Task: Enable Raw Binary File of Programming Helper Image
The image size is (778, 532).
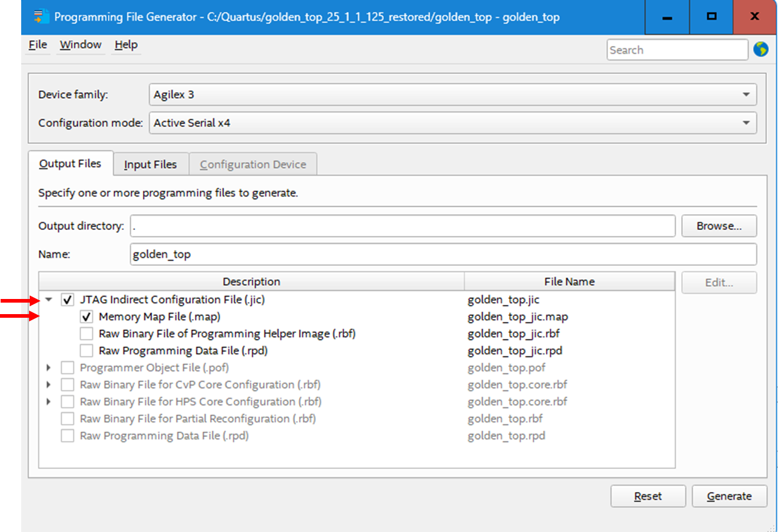Action: [x=87, y=333]
